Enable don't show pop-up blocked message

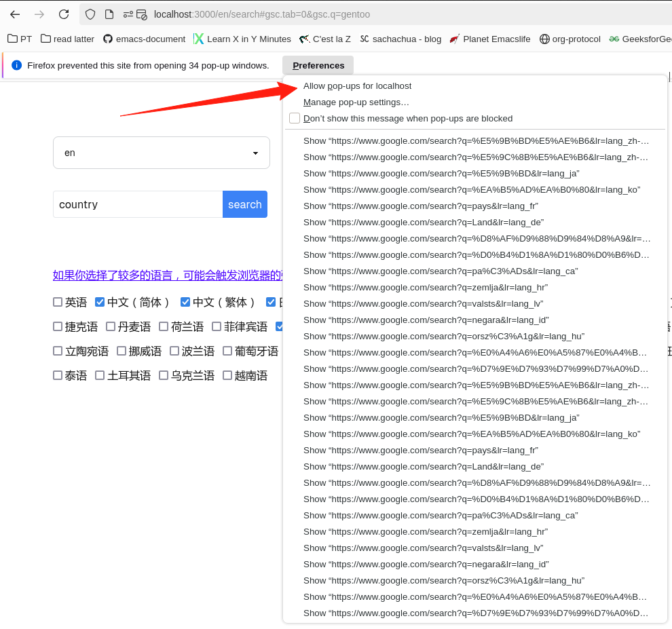tap(295, 118)
